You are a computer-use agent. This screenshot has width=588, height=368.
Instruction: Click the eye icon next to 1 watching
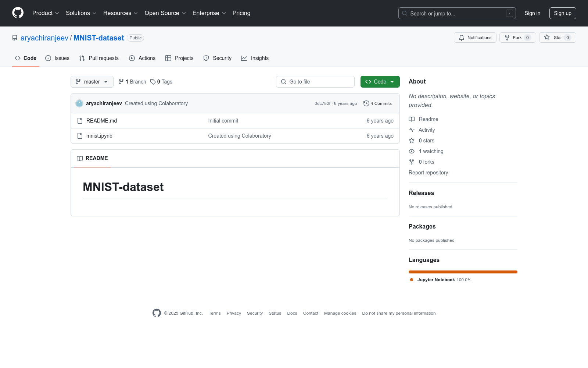pyautogui.click(x=412, y=151)
